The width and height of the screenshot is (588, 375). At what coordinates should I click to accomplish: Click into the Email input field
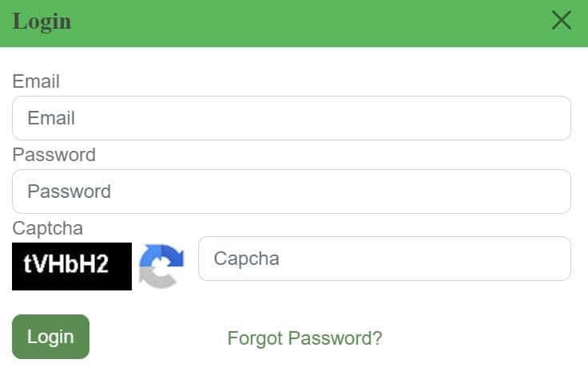tap(292, 118)
